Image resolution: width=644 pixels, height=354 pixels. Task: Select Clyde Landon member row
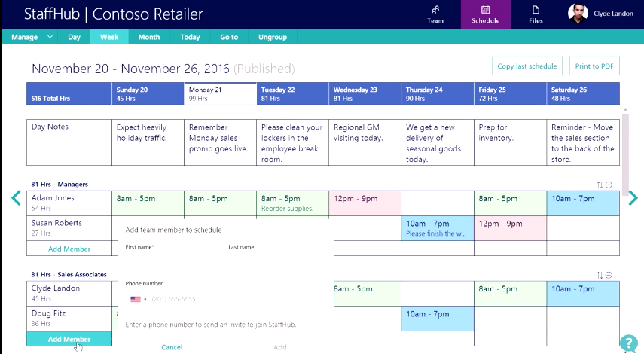coord(69,293)
